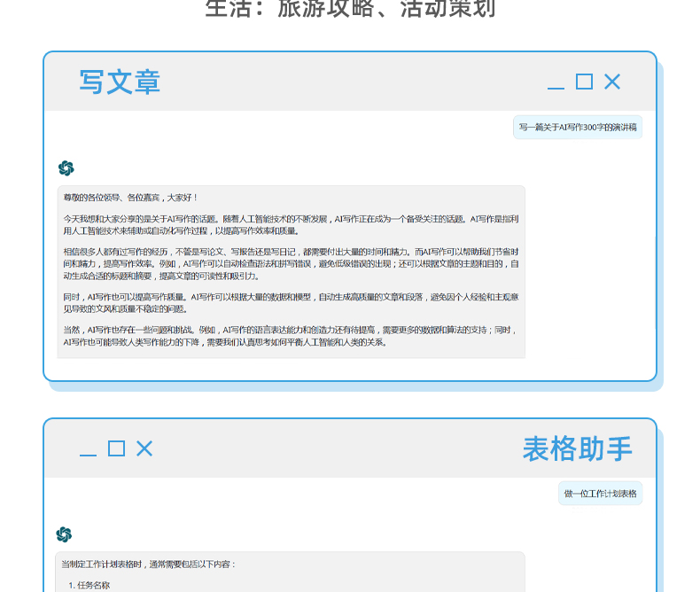The height and width of the screenshot is (592, 700).
Task: Click list item 1. 任务名称
Action: (89, 585)
